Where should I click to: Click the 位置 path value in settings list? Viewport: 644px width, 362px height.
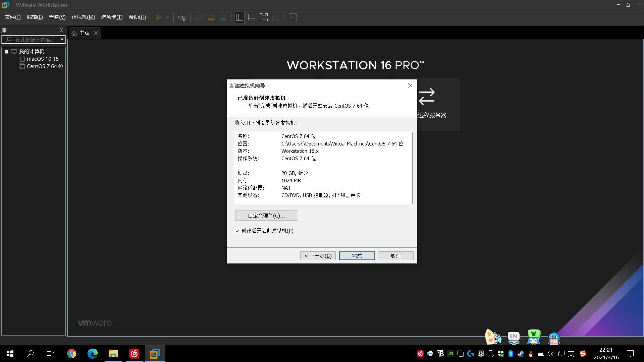(x=342, y=144)
